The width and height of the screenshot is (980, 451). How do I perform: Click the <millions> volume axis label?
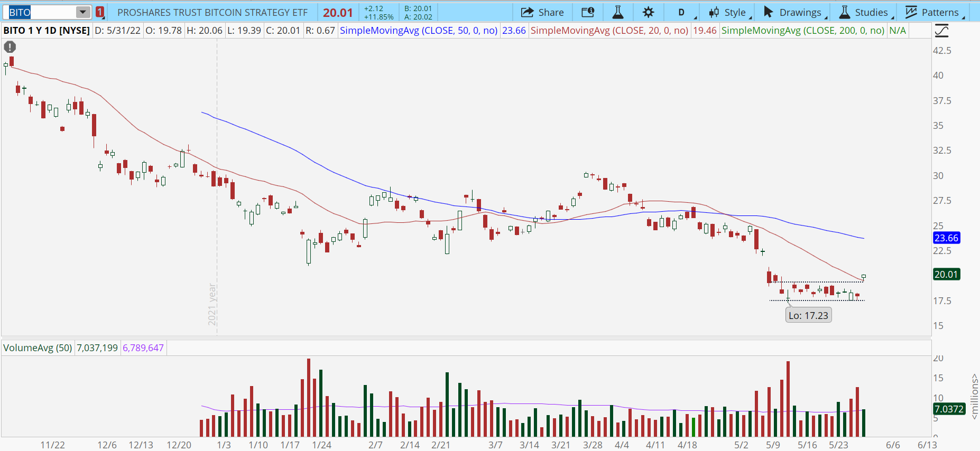(974, 397)
